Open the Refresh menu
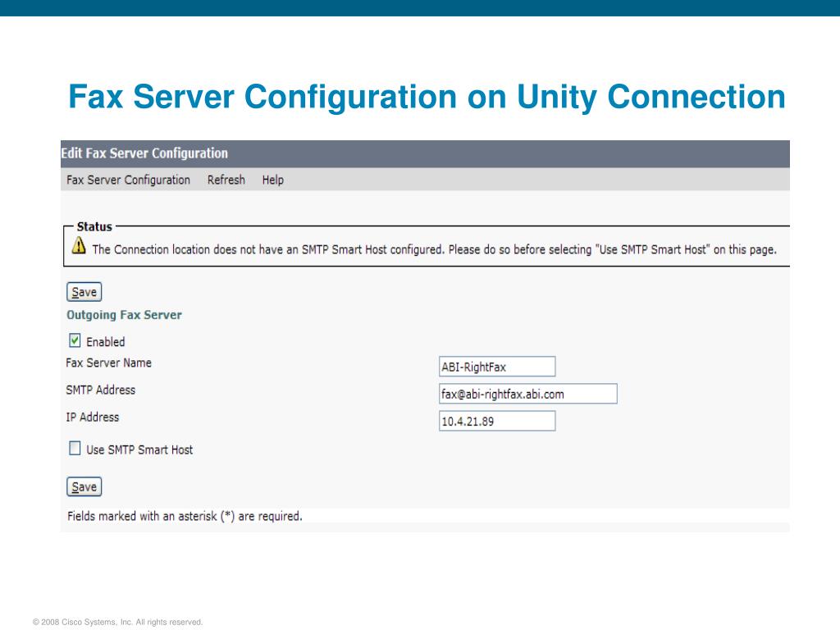840x630 pixels. tap(226, 180)
